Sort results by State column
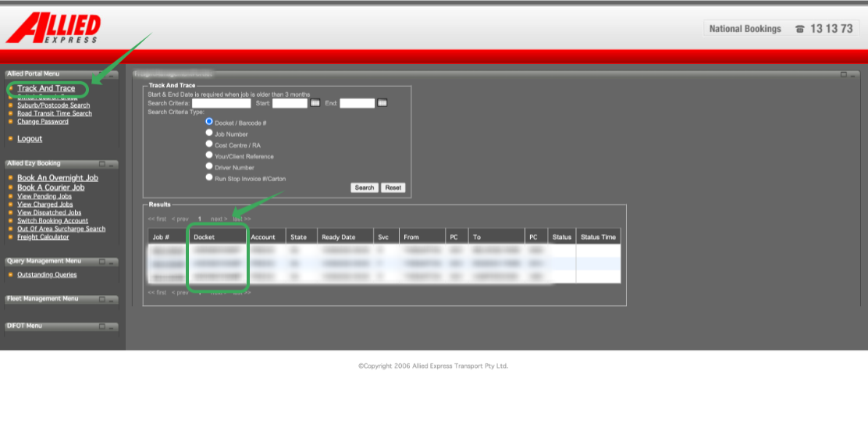 pyautogui.click(x=298, y=237)
